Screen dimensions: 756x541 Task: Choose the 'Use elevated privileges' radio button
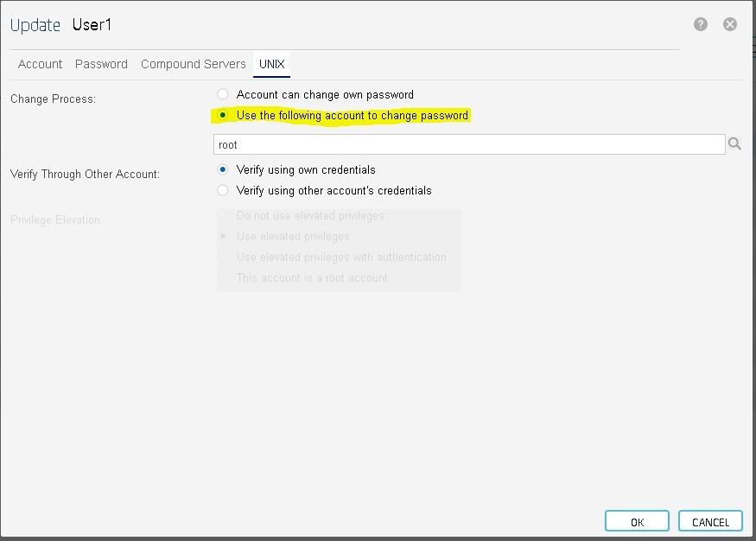pyautogui.click(x=224, y=236)
